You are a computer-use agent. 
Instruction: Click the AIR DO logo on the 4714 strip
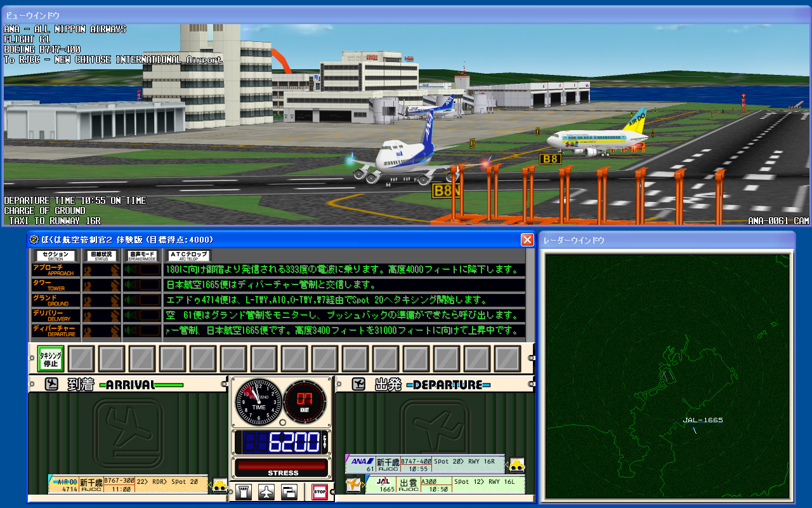pyautogui.click(x=65, y=481)
